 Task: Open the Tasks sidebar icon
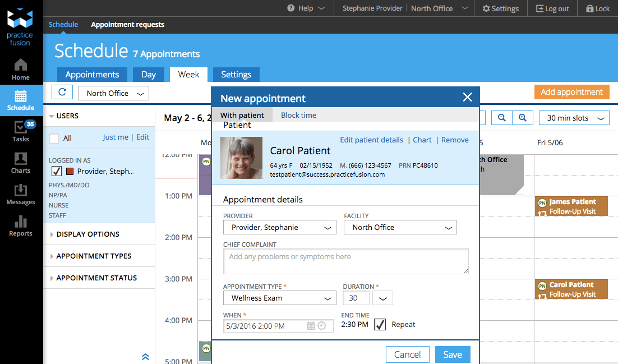tap(21, 131)
